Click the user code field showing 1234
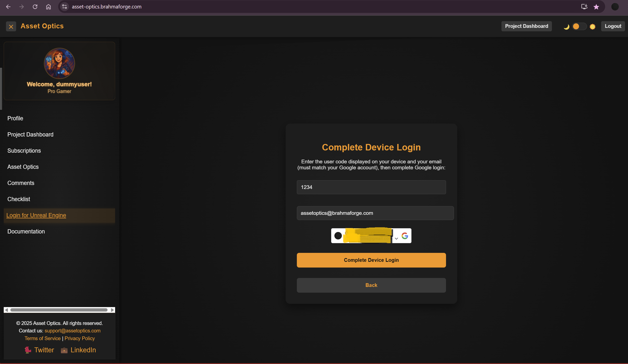The height and width of the screenshot is (364, 628). (x=371, y=187)
